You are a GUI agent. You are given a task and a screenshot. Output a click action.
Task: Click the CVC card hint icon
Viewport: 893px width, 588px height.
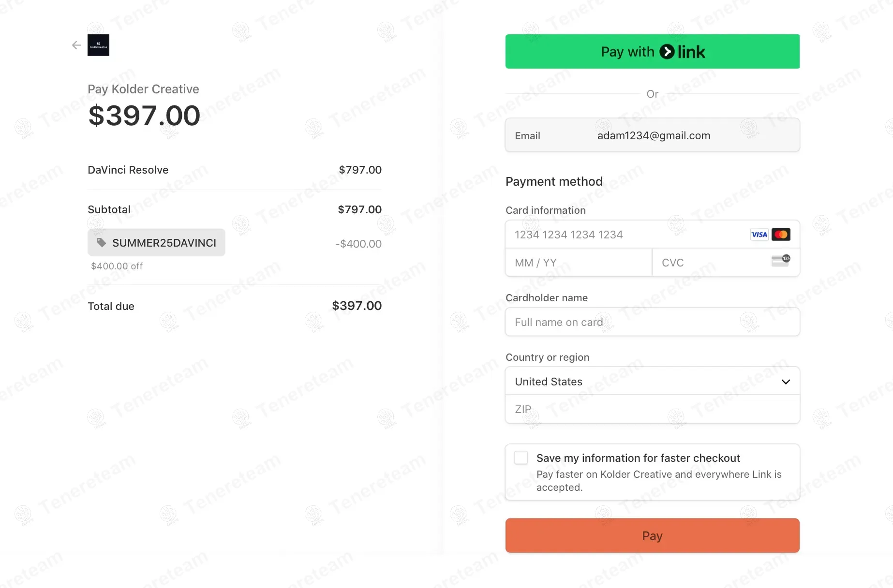[780, 261]
